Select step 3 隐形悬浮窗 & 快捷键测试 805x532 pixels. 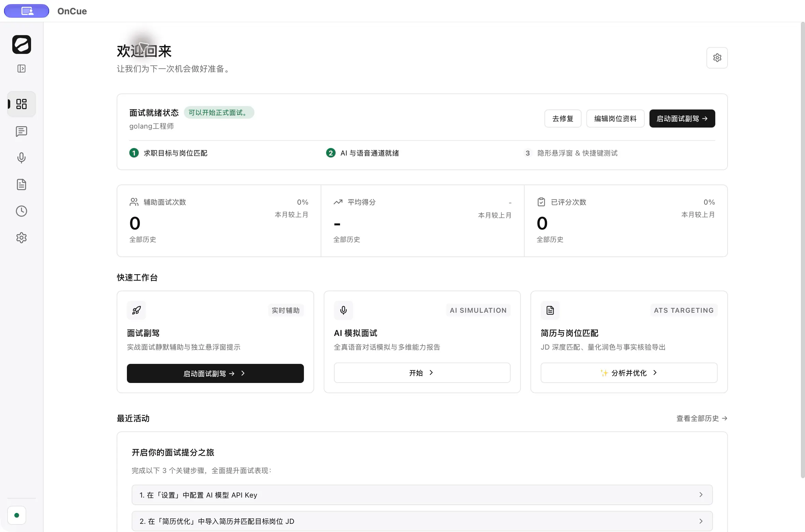[571, 153]
